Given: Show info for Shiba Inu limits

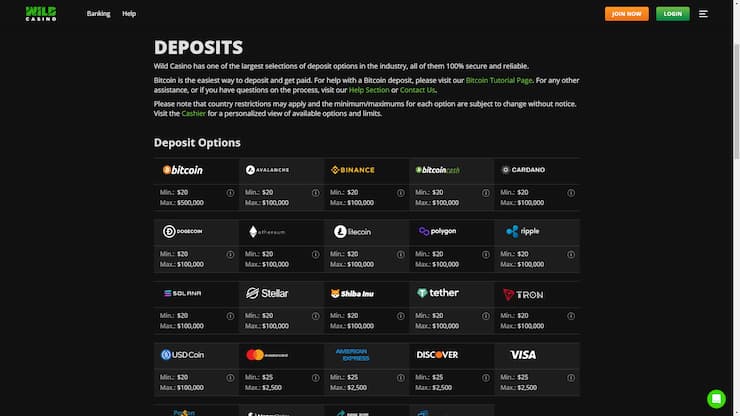Looking at the screenshot, I should 401,316.
